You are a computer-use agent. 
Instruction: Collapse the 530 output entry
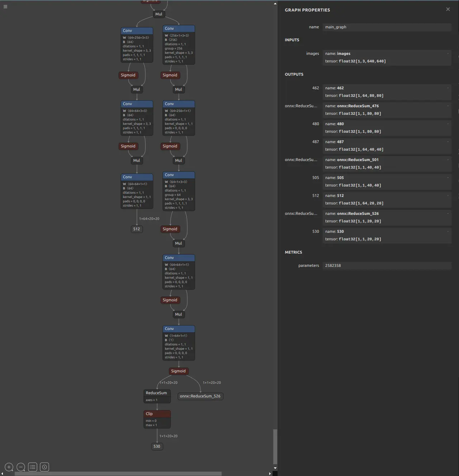448,231
